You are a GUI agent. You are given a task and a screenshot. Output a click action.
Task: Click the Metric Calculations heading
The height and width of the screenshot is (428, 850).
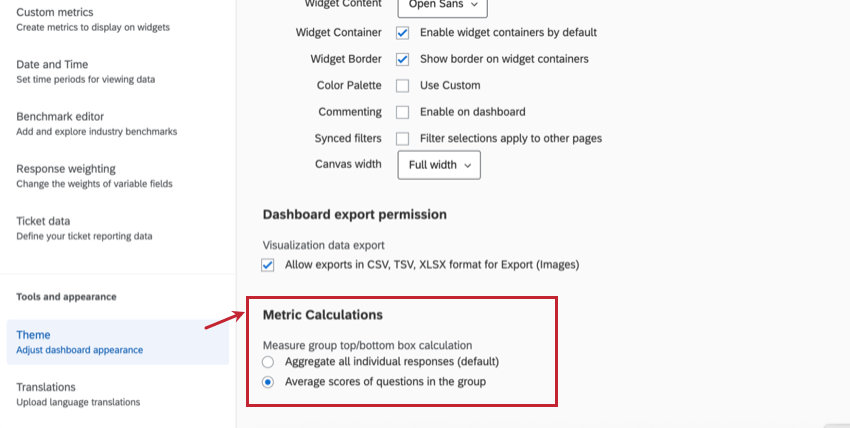(322, 315)
